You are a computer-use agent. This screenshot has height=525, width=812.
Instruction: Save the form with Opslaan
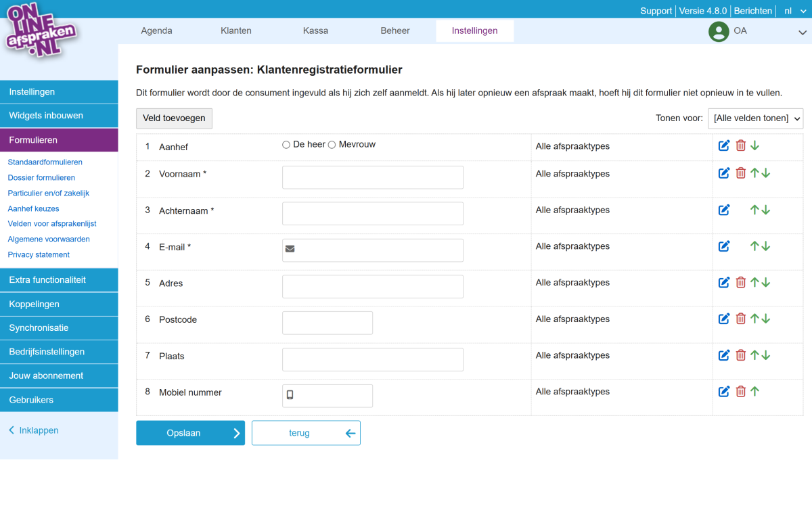[190, 433]
